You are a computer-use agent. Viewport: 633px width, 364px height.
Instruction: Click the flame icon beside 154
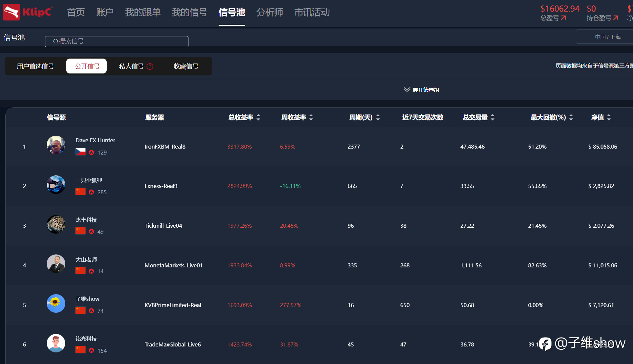click(x=91, y=350)
